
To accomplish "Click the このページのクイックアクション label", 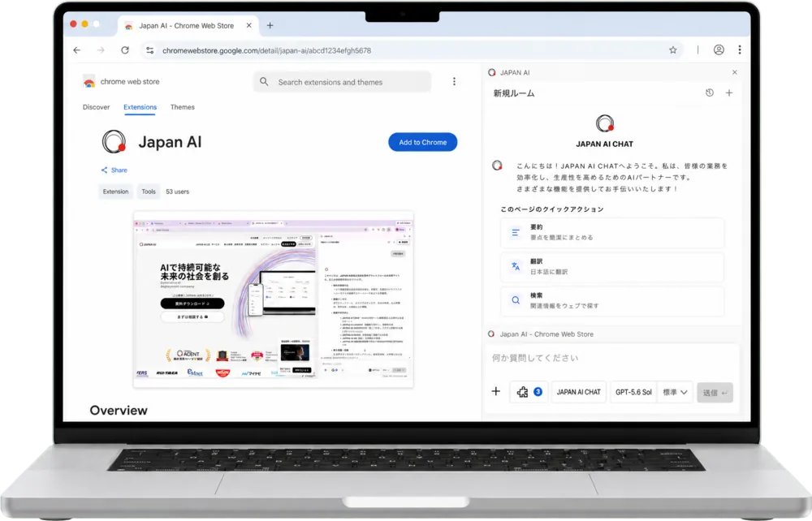I will pos(552,209).
